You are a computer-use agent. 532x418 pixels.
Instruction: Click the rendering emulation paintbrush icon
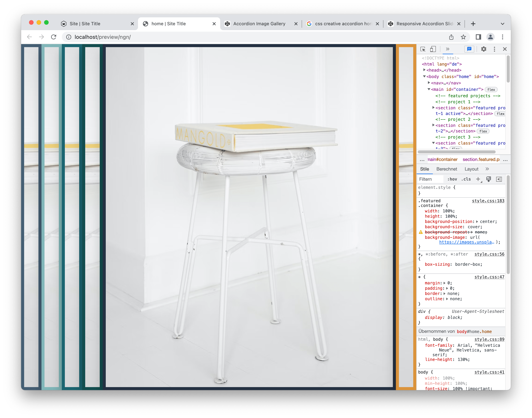point(488,179)
